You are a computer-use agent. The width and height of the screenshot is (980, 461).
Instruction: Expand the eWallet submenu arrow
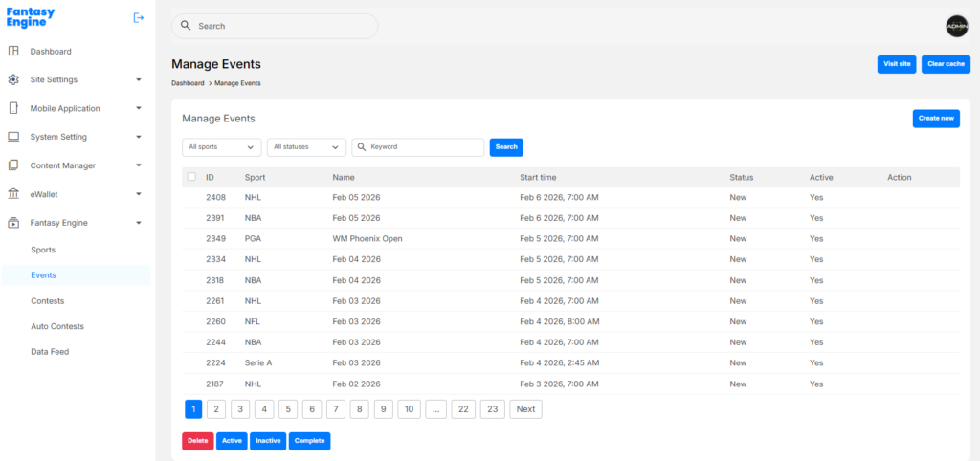139,194
